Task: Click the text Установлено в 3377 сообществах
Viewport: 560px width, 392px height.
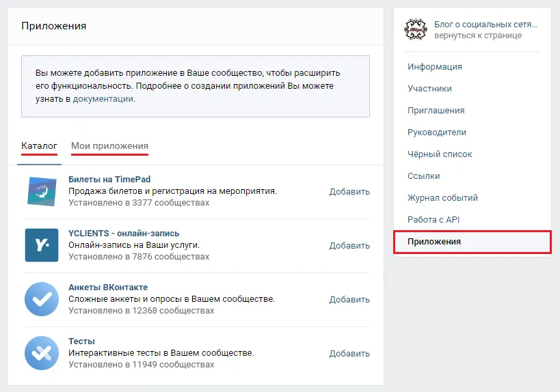Action: coord(139,203)
